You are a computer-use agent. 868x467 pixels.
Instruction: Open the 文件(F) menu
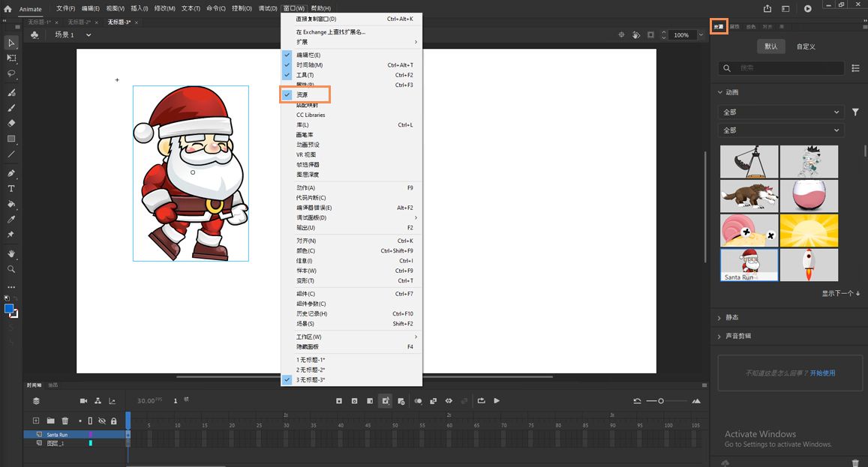coord(65,8)
